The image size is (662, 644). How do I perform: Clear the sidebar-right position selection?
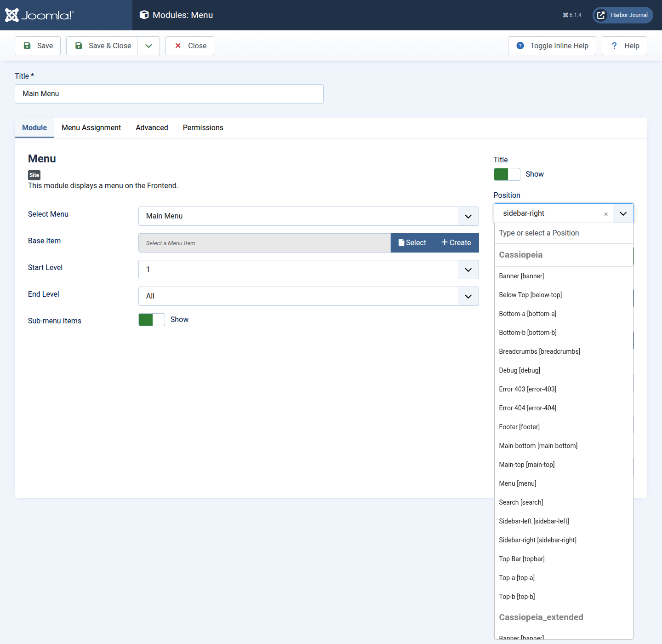coord(606,214)
